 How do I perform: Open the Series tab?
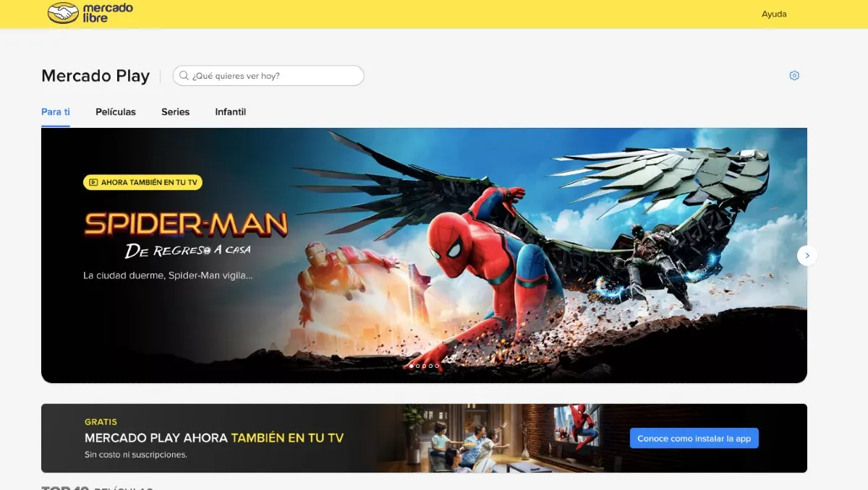[x=175, y=112]
